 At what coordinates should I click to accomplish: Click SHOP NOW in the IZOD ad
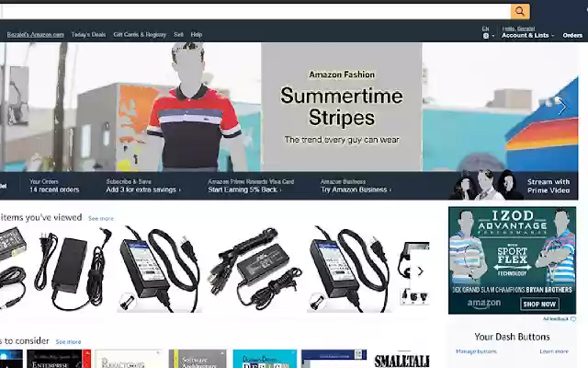(539, 305)
